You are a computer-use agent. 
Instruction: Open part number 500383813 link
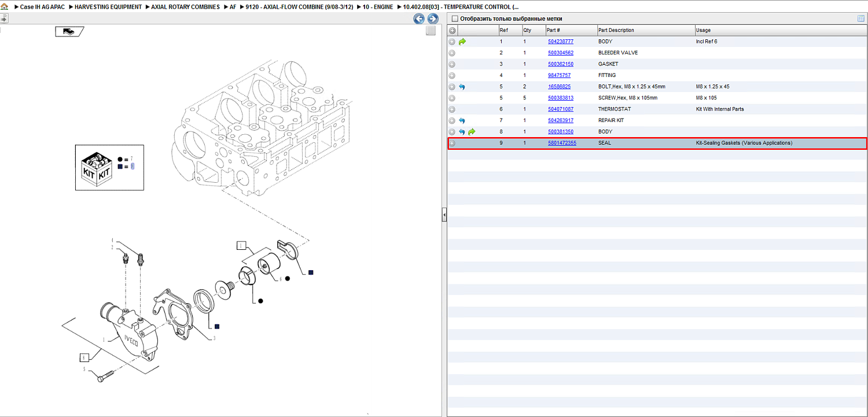[x=561, y=98]
